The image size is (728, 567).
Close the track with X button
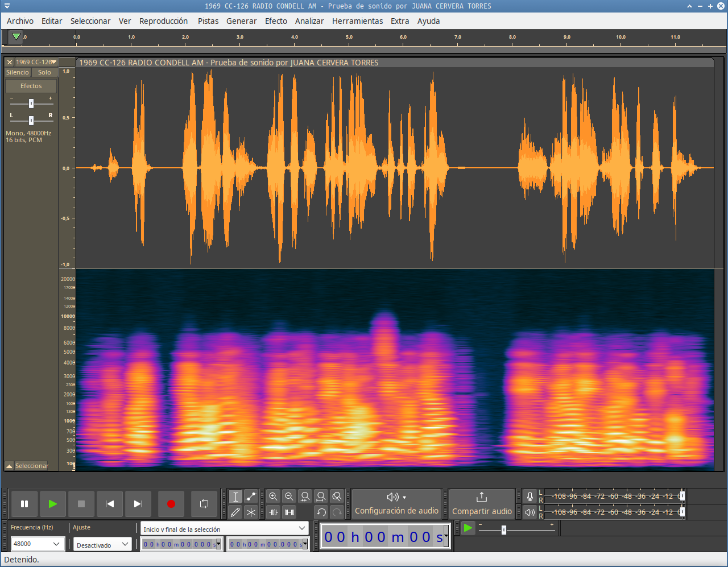pyautogui.click(x=10, y=62)
